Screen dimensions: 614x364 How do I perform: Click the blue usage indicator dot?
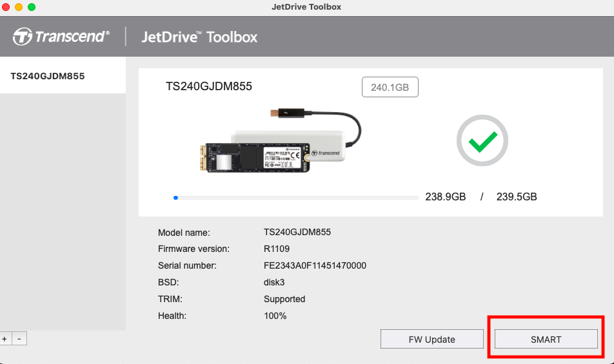click(x=176, y=198)
